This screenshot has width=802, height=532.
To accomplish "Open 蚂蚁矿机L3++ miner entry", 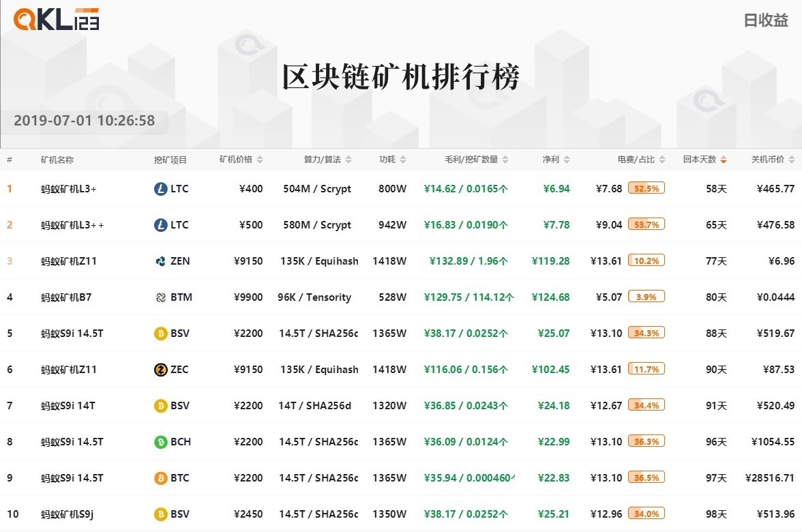I will click(x=72, y=225).
